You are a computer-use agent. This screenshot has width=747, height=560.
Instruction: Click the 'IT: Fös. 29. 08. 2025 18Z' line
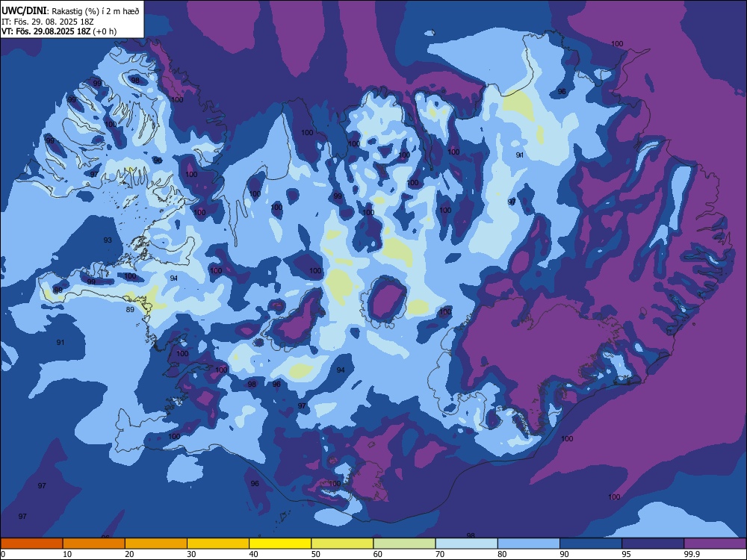(x=47, y=22)
